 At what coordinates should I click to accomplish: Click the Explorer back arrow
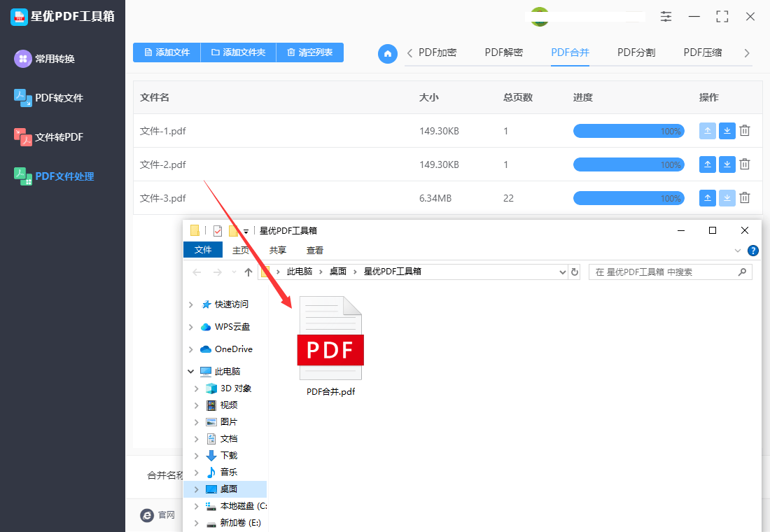(197, 272)
